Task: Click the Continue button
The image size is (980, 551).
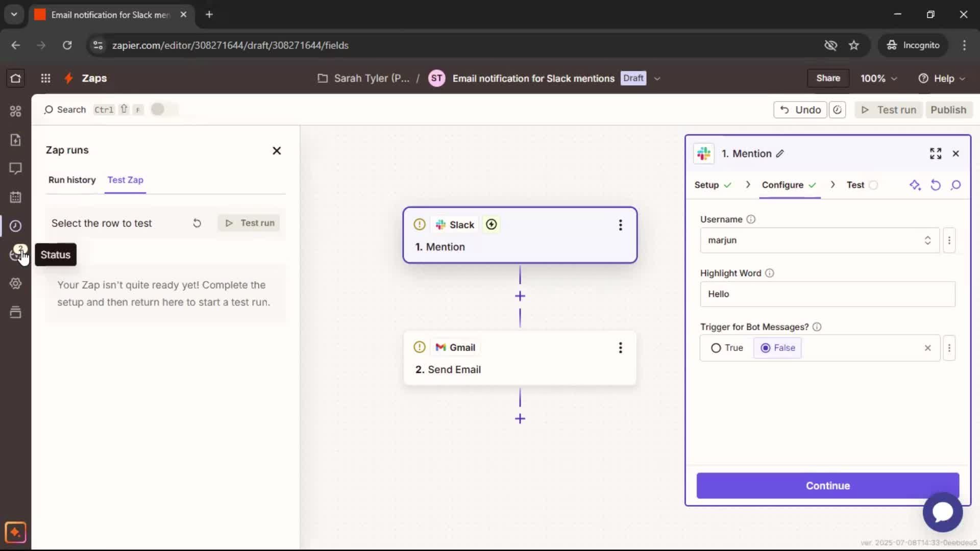Action: point(827,486)
